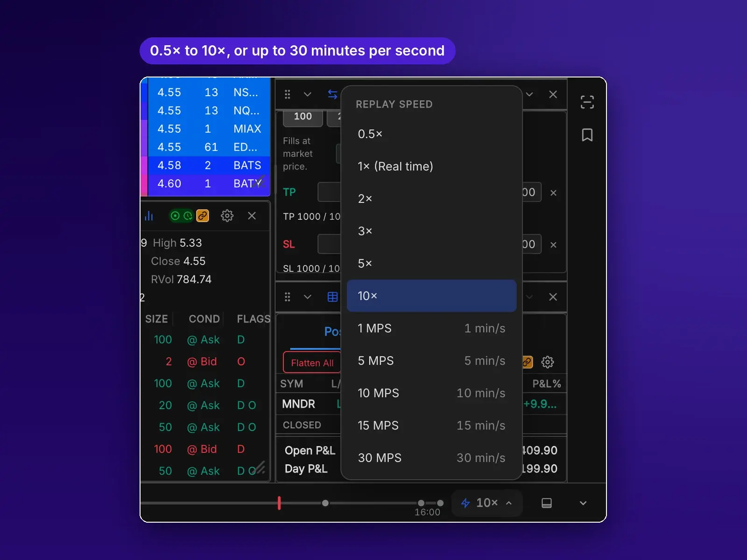Choose 30 MPS replay speed
This screenshot has width=747, height=560.
coord(431,458)
